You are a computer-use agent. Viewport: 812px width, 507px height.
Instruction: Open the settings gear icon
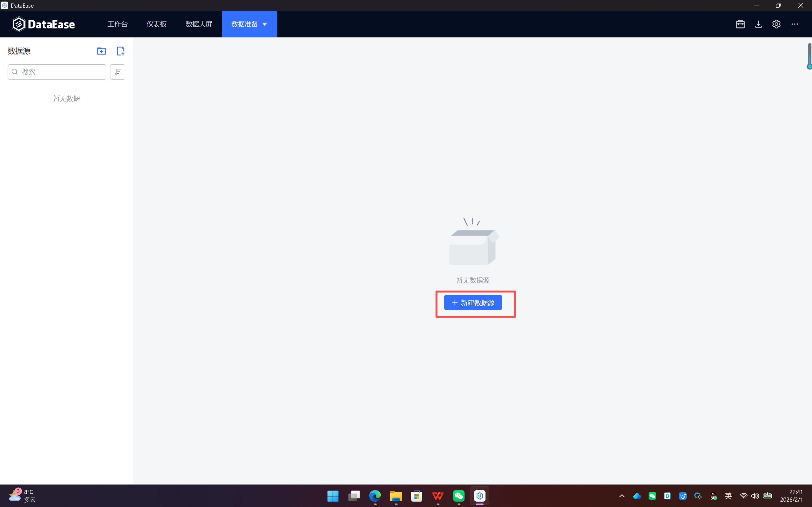click(776, 24)
